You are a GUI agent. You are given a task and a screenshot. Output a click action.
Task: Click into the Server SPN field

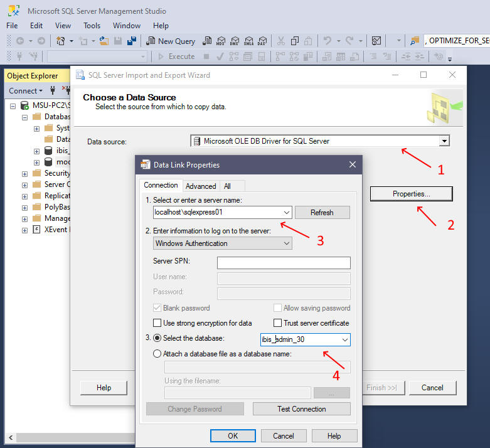[284, 263]
